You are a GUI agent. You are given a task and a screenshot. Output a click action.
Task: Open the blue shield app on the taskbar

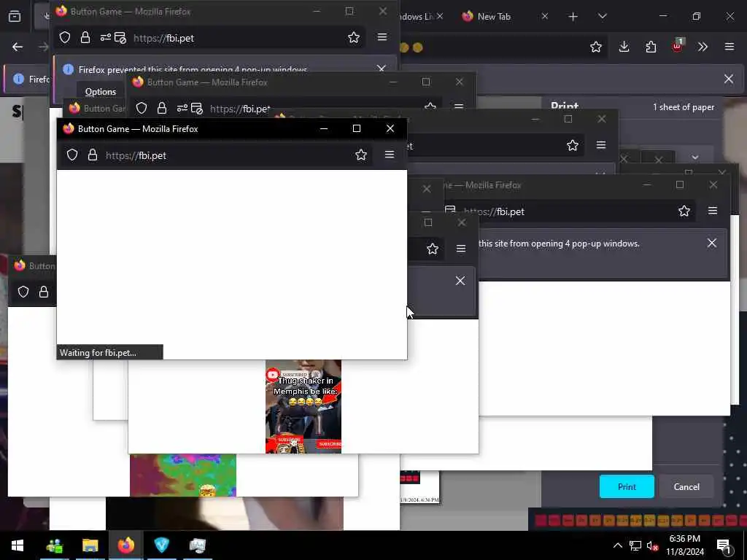[161, 545]
